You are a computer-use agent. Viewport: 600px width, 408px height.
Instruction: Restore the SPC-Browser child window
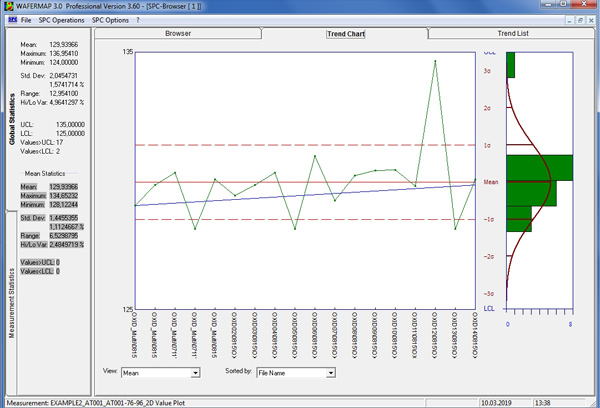click(x=580, y=20)
